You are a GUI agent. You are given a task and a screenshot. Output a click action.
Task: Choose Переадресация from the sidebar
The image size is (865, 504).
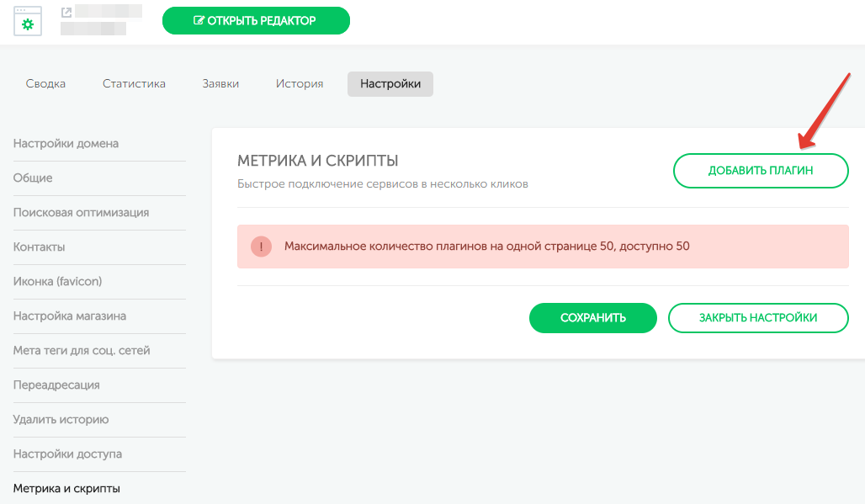pyautogui.click(x=56, y=385)
